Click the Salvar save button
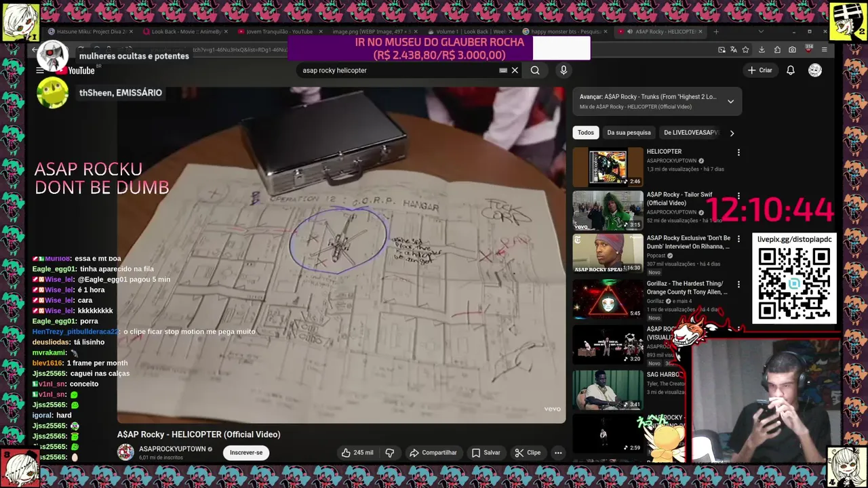Viewport: 868px width, 488px height. [x=486, y=453]
